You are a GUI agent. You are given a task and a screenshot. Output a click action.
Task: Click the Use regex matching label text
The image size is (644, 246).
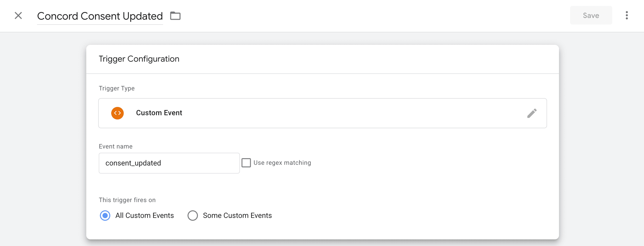282,163
